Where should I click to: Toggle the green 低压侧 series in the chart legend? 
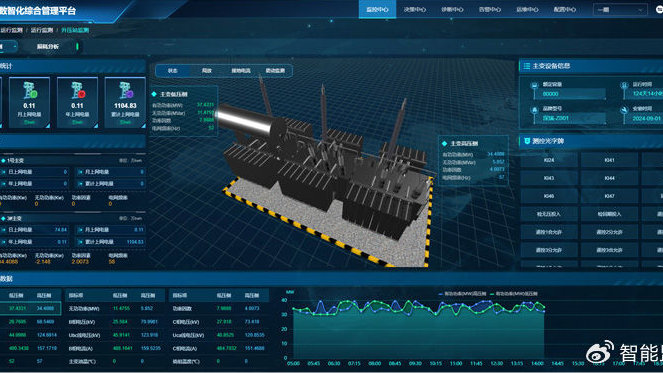[514, 293]
